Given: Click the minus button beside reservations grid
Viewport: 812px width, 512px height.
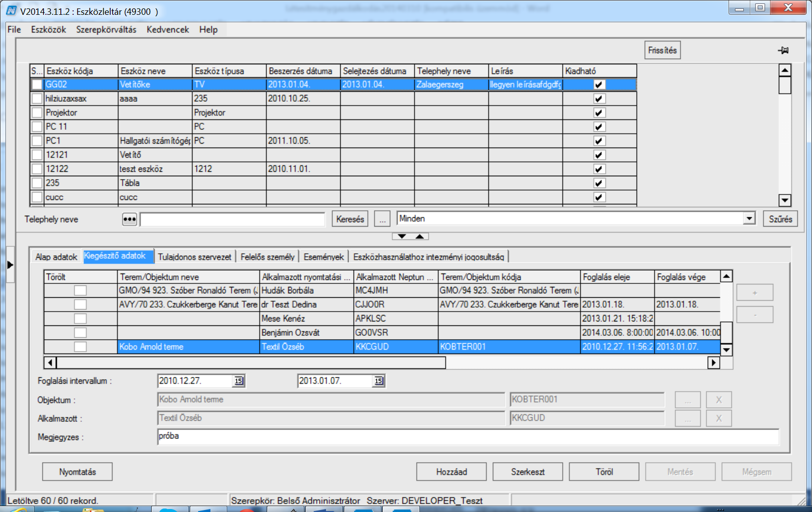Looking at the screenshot, I should coord(755,315).
